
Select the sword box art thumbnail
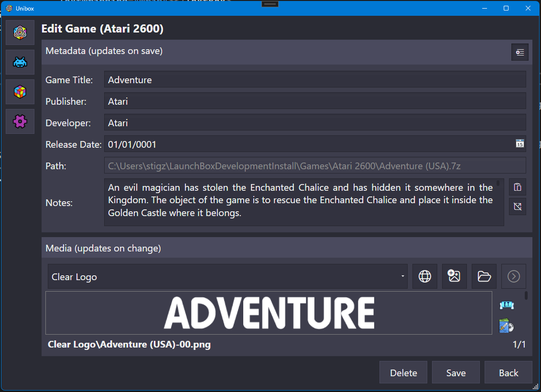pyautogui.click(x=506, y=326)
